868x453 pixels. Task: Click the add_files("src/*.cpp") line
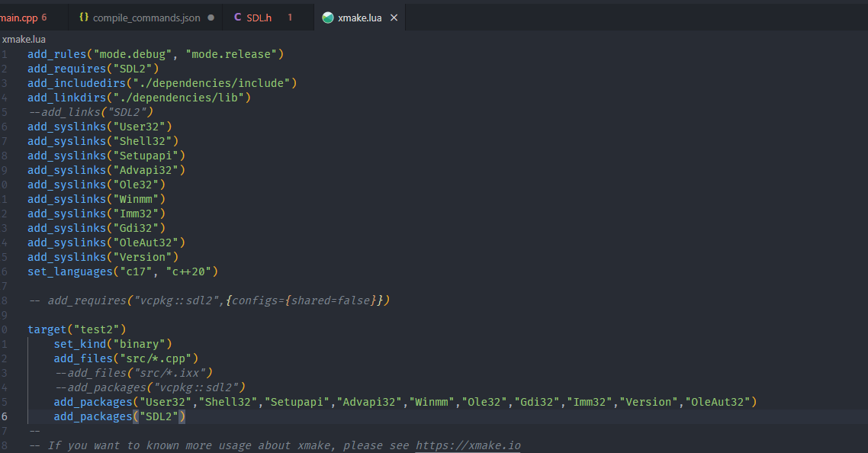click(126, 358)
